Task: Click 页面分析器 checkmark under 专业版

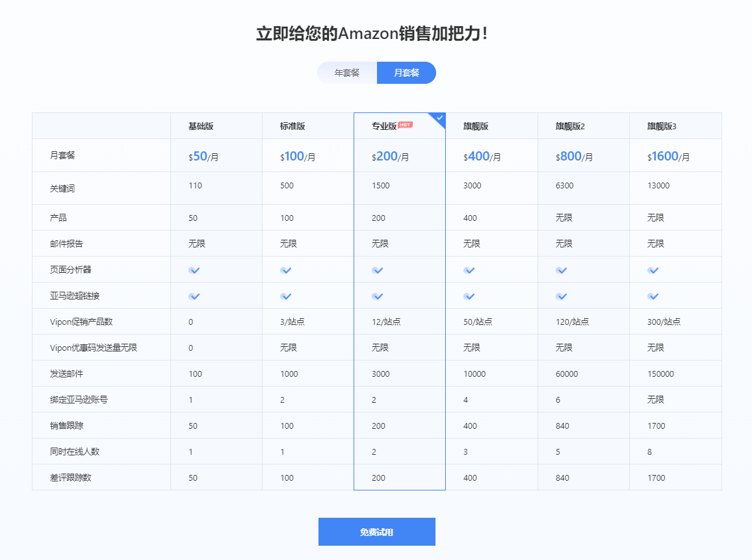Action: click(378, 270)
